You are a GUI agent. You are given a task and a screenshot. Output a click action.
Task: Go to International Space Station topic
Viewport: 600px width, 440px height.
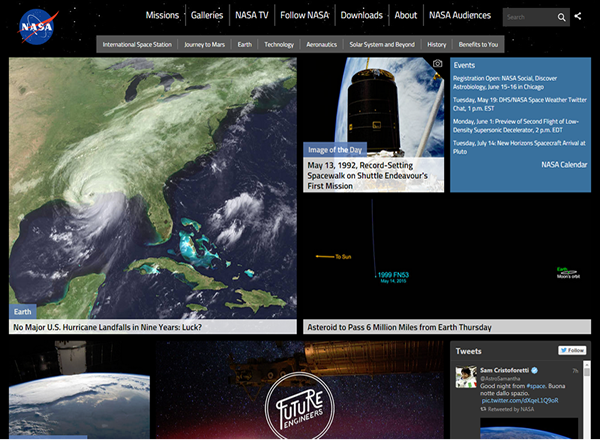coord(137,44)
